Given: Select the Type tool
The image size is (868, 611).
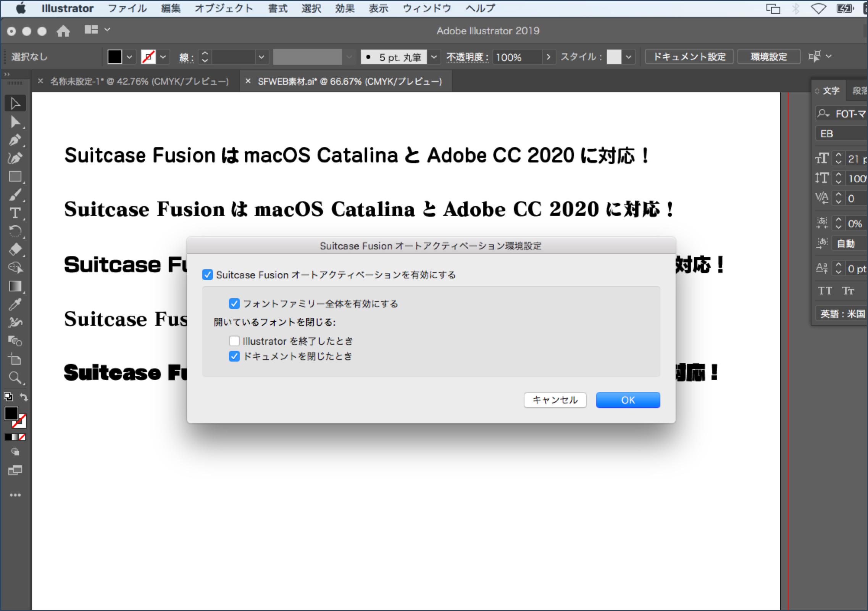Looking at the screenshot, I should click(x=15, y=213).
